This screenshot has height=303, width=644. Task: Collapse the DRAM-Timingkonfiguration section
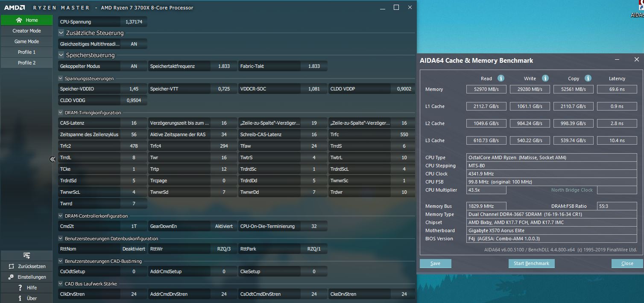[x=61, y=113]
